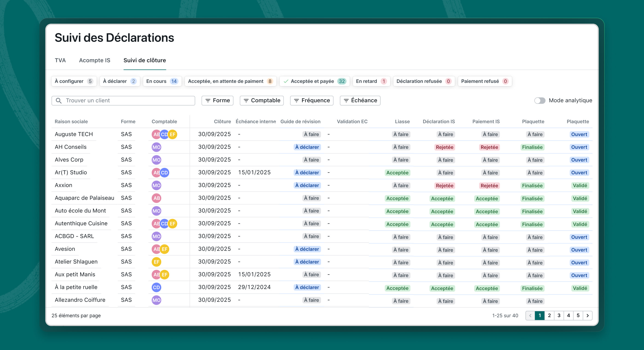This screenshot has width=644, height=350.
Task: Click Acceptée Liasse badge for Ar(T) Studio
Action: pyautogui.click(x=397, y=173)
